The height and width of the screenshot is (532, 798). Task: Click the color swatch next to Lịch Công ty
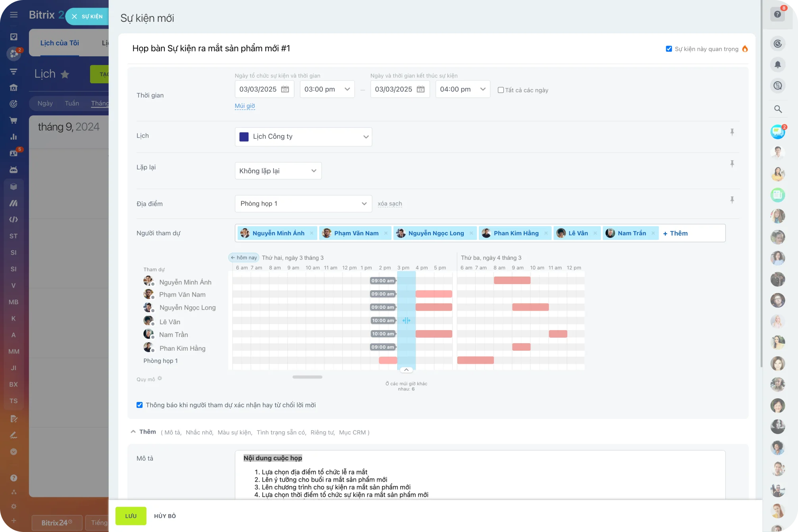coord(243,136)
